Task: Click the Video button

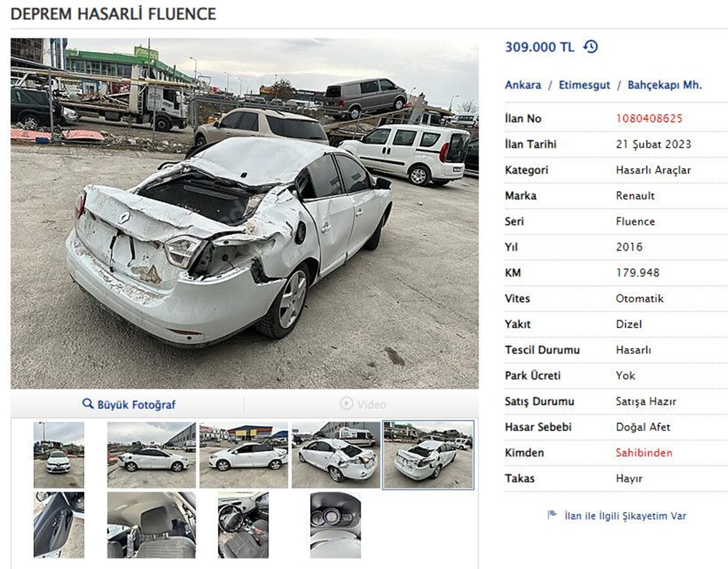Action: tap(363, 404)
